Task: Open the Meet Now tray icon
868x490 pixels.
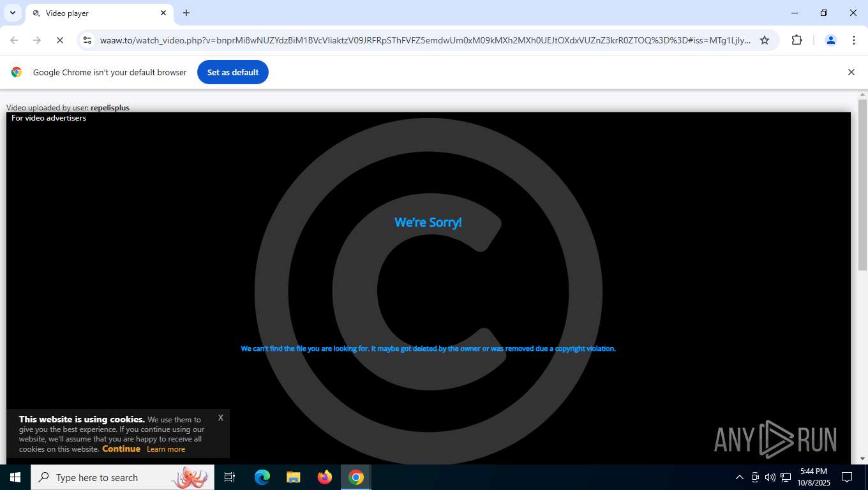Action: point(755,477)
